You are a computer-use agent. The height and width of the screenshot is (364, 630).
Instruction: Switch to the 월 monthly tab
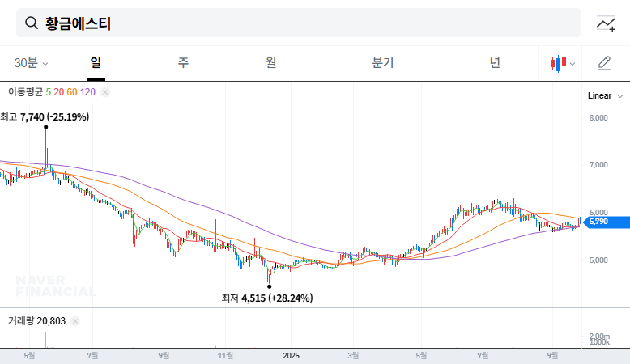[270, 62]
